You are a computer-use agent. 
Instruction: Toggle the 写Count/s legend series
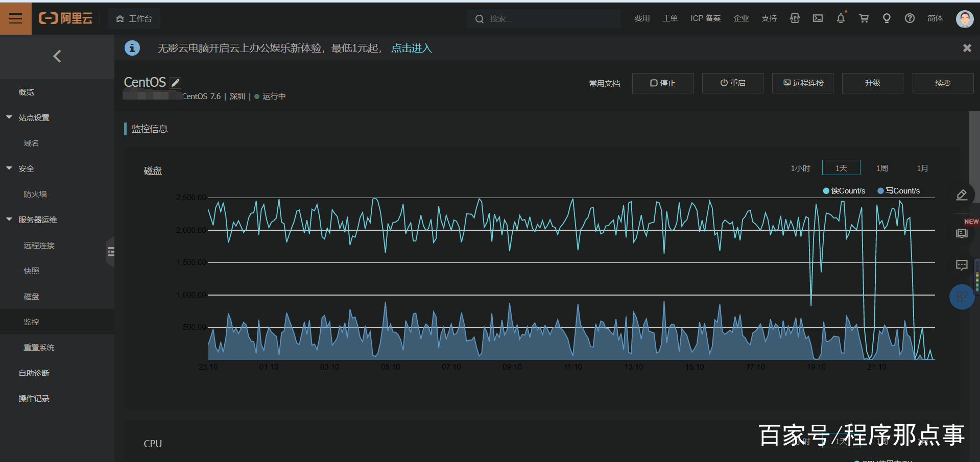pyautogui.click(x=899, y=191)
